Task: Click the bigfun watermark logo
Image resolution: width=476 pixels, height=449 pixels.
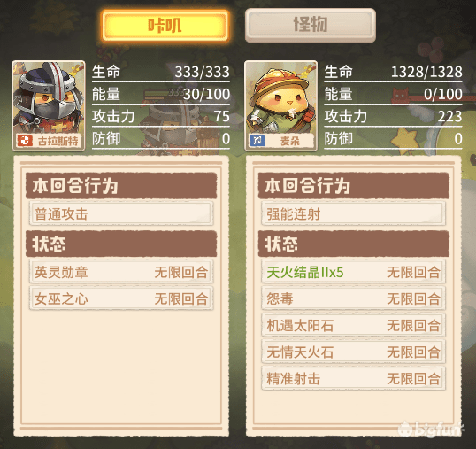Action: pos(431,430)
